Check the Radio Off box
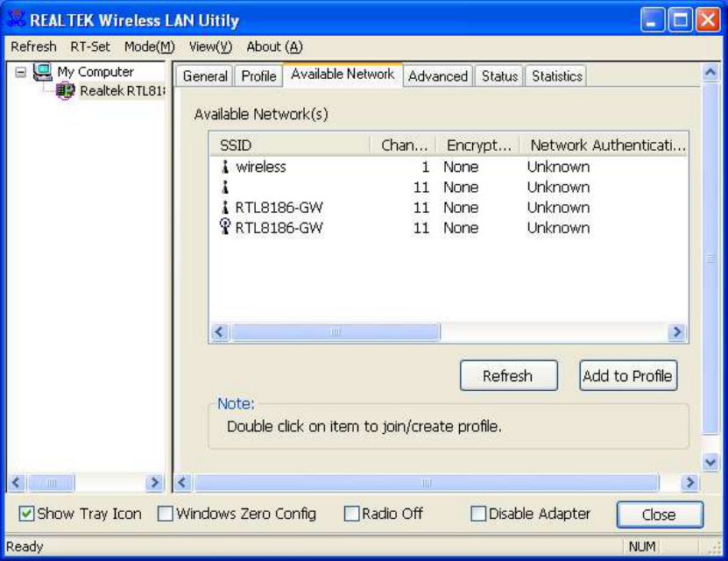Viewport: 728px width, 561px height. pyautogui.click(x=351, y=514)
